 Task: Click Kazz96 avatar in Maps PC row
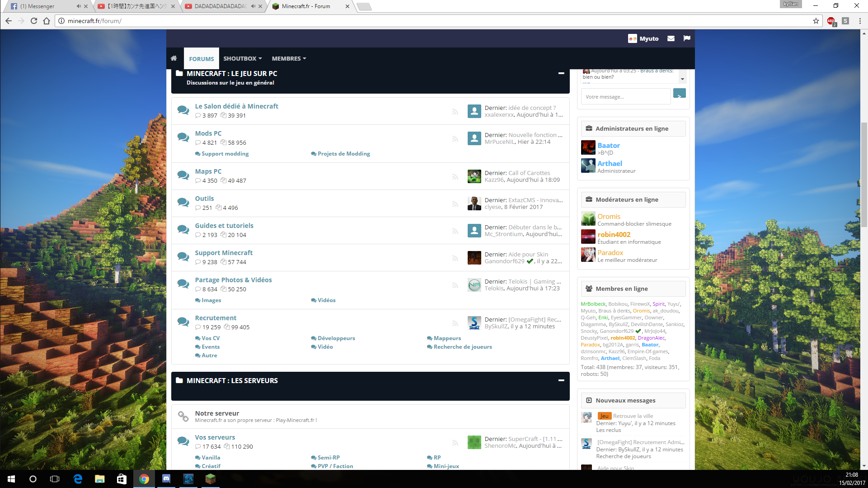pyautogui.click(x=474, y=176)
